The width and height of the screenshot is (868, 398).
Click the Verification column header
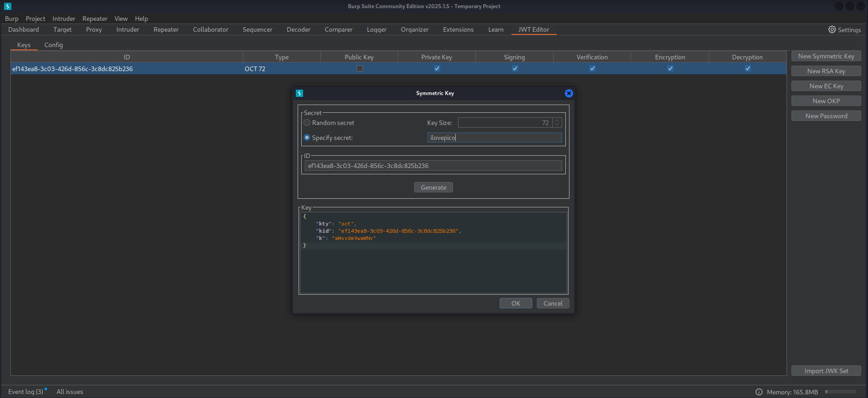[592, 57]
